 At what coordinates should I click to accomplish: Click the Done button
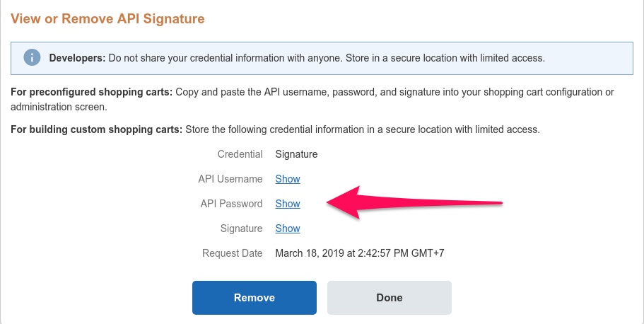click(389, 297)
